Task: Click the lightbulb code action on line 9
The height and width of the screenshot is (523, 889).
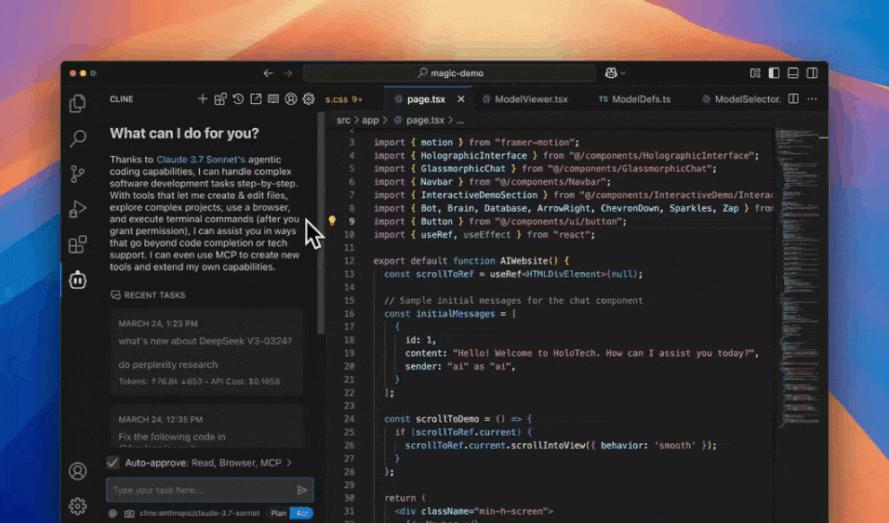Action: [332, 221]
